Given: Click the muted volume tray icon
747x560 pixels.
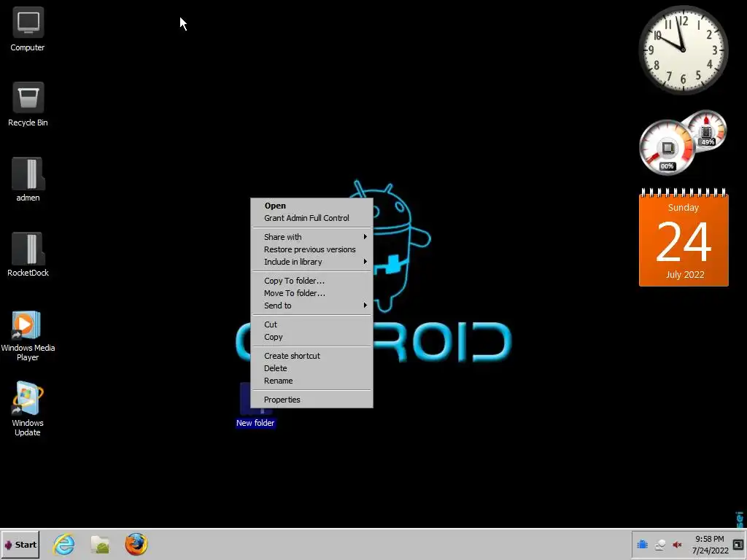Looking at the screenshot, I should pos(677,545).
